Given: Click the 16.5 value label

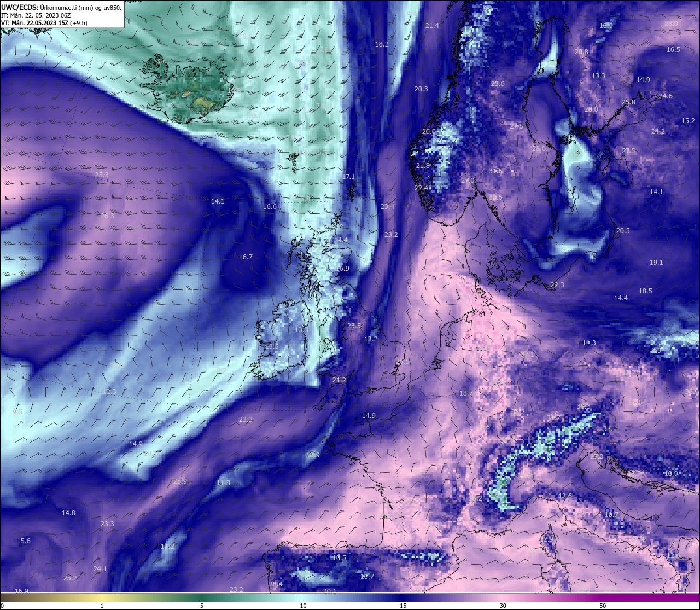Looking at the screenshot, I should click(x=673, y=50).
